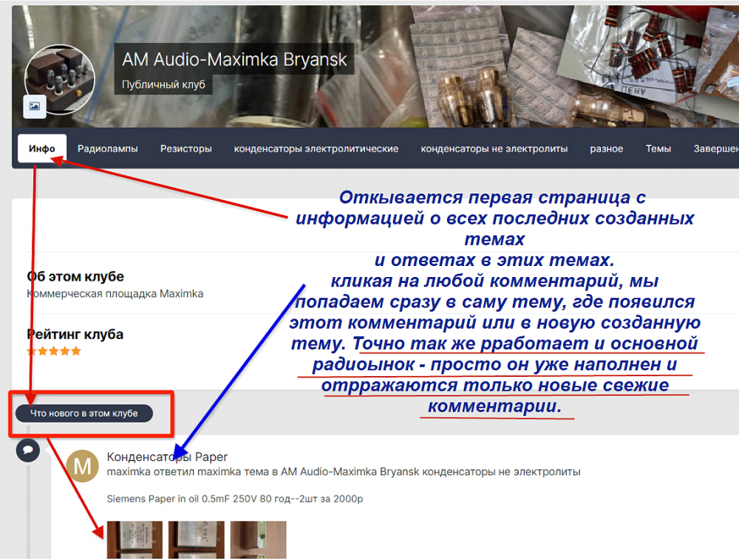The image size is (739, 560).
Task: Open the "M" user avatar of maximka
Action: coord(83,466)
